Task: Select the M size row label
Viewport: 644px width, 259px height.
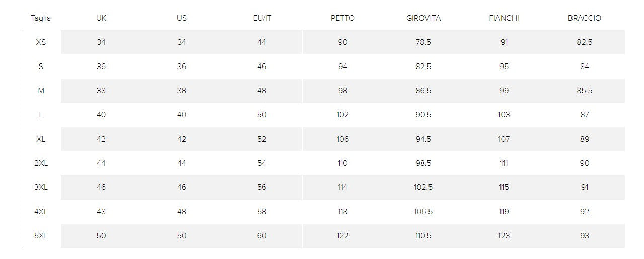Action: click(41, 91)
